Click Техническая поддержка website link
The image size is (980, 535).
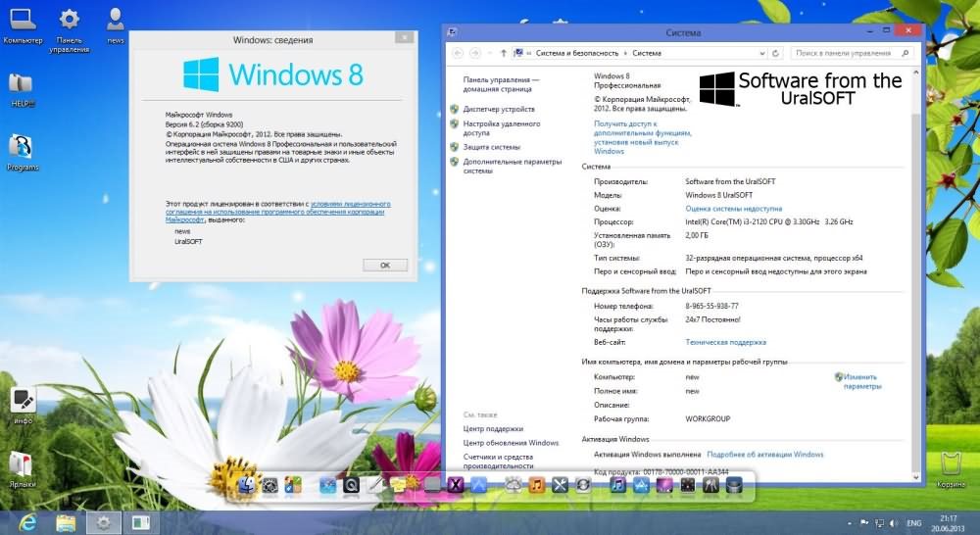click(725, 342)
